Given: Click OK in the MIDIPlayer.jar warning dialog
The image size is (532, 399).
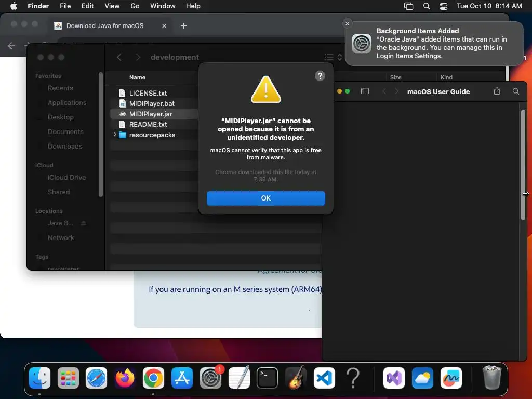Looking at the screenshot, I should pyautogui.click(x=265, y=198).
